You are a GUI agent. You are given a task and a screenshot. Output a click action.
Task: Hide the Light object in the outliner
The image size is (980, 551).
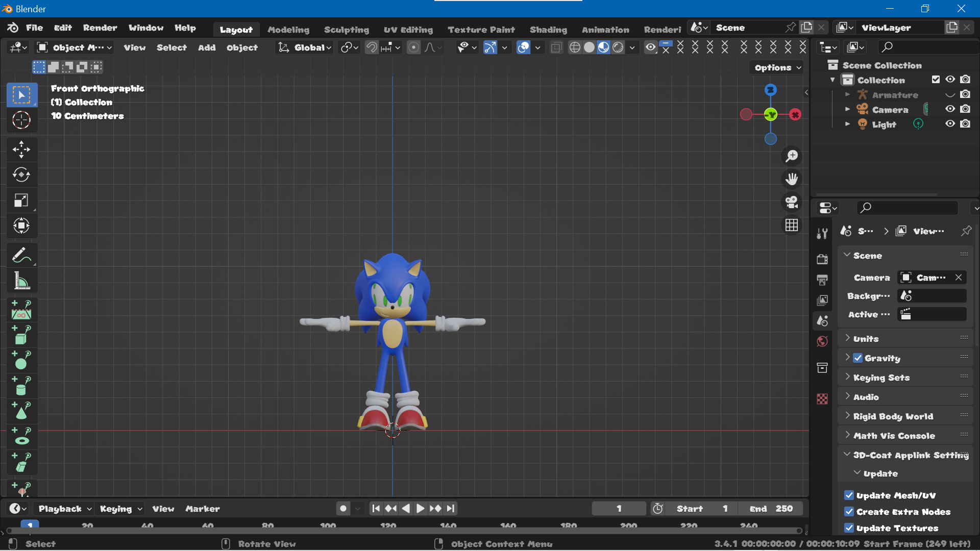[950, 123]
